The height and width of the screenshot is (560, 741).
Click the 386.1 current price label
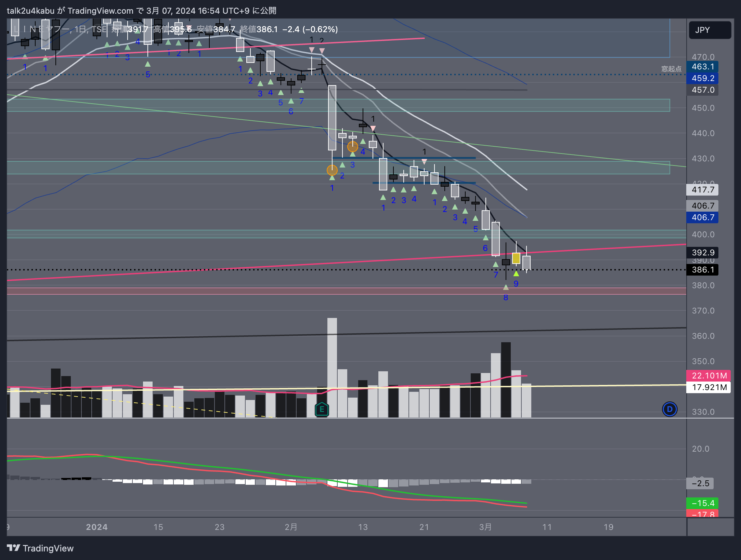coord(703,270)
